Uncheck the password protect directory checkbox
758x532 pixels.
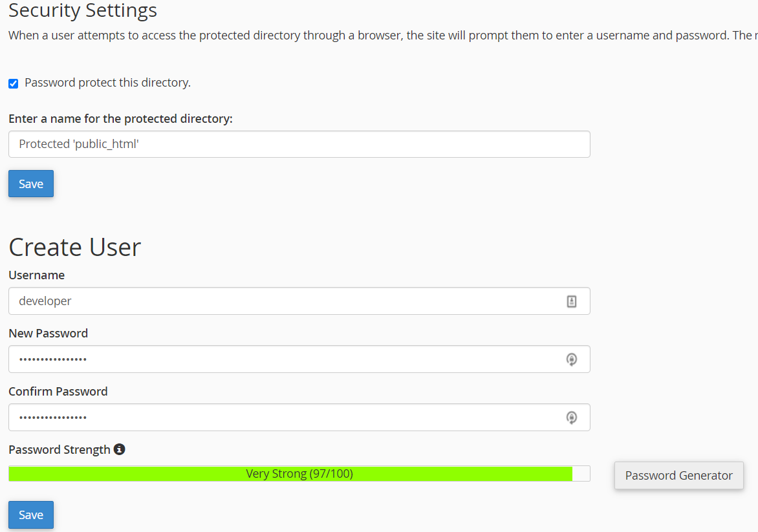tap(13, 83)
